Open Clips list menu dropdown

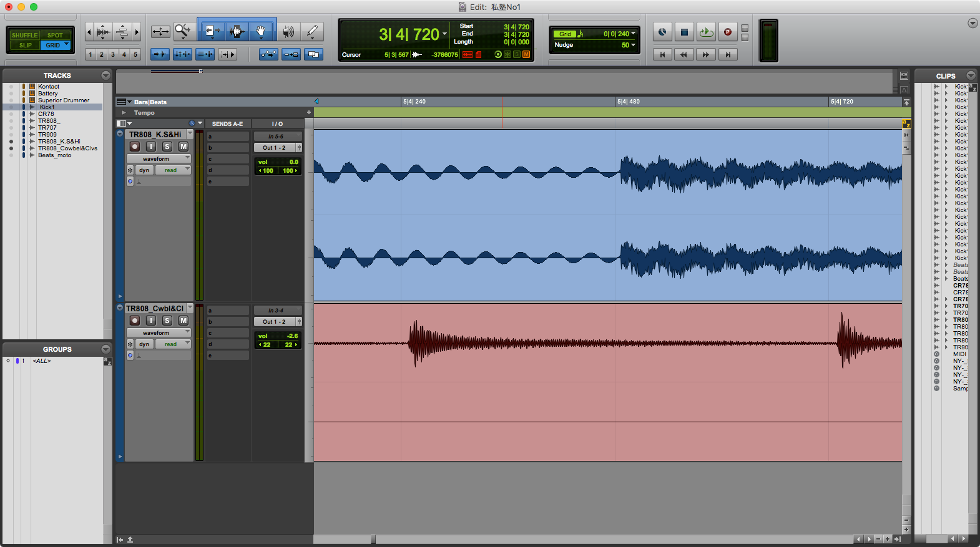(x=971, y=75)
